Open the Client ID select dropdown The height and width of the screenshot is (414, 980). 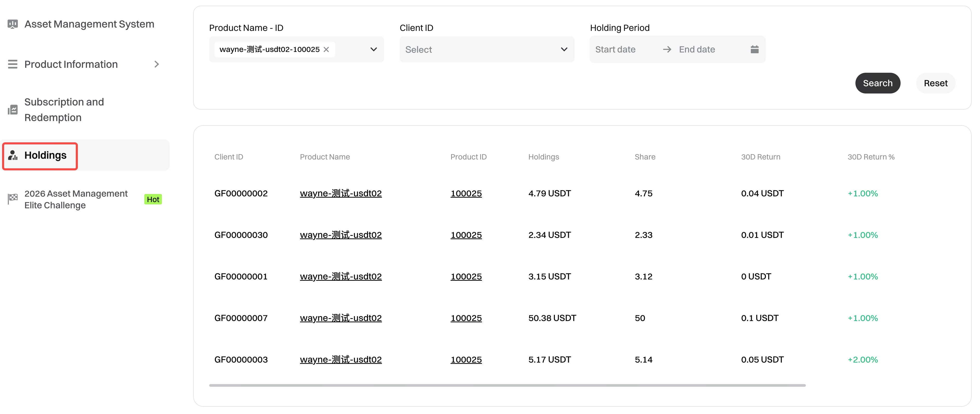coord(487,50)
